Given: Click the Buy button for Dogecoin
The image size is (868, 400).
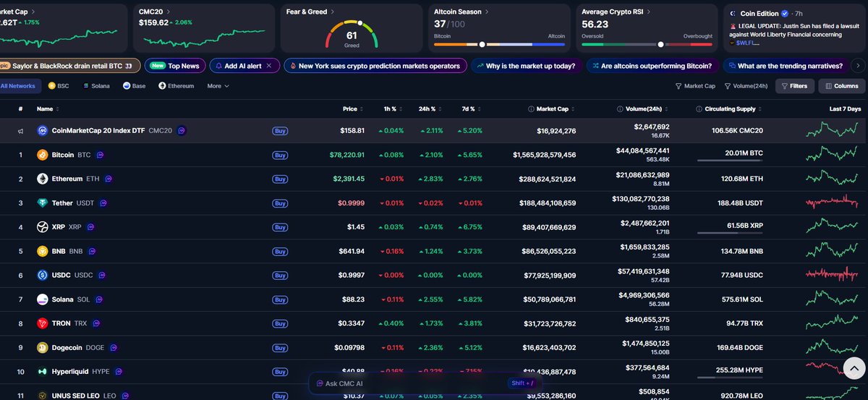Looking at the screenshot, I should (280, 348).
